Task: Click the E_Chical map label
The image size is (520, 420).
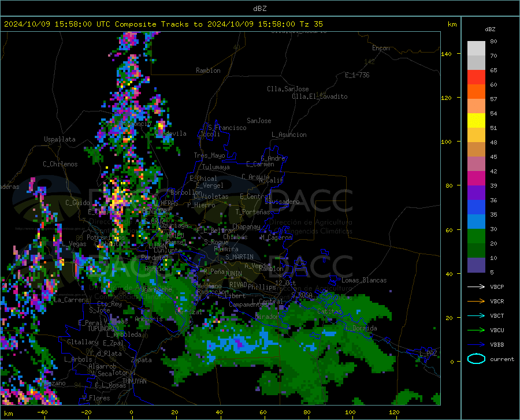Action: (203, 179)
